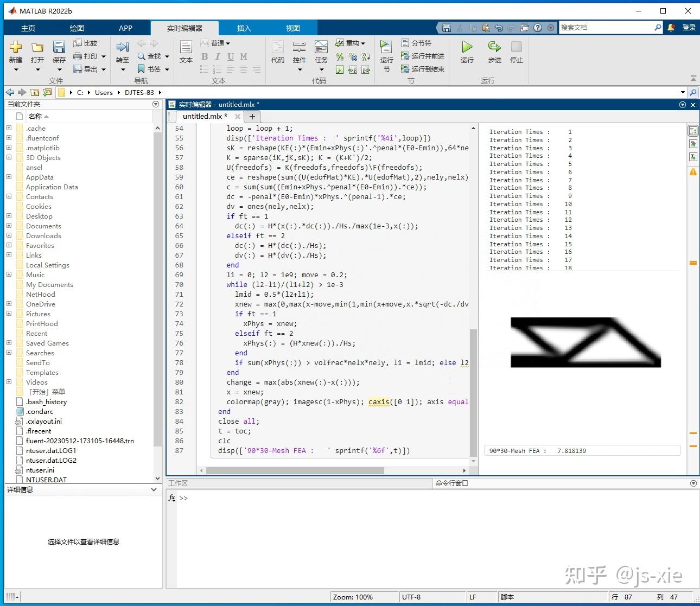This screenshot has width=700, height=606.
Task: Toggle output inline view
Action: (693, 144)
